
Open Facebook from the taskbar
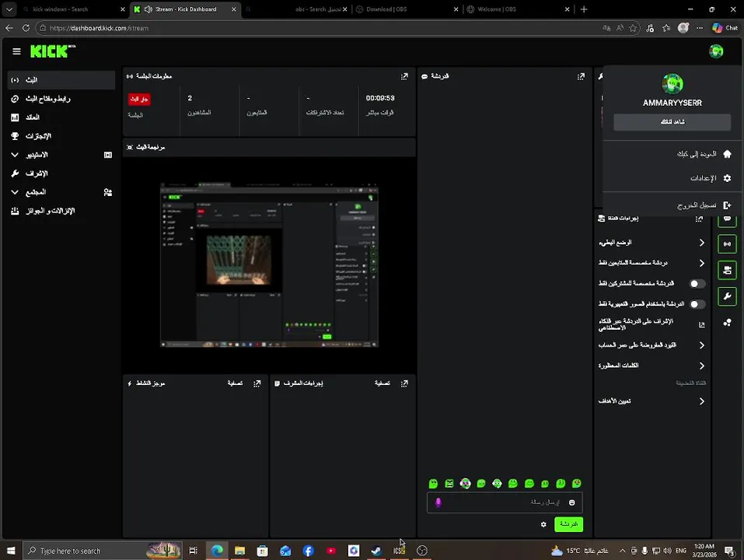click(x=308, y=551)
